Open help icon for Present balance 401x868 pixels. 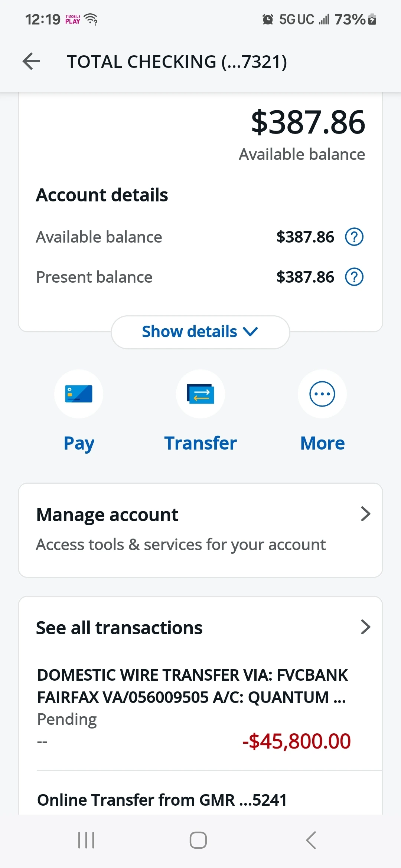point(354,277)
